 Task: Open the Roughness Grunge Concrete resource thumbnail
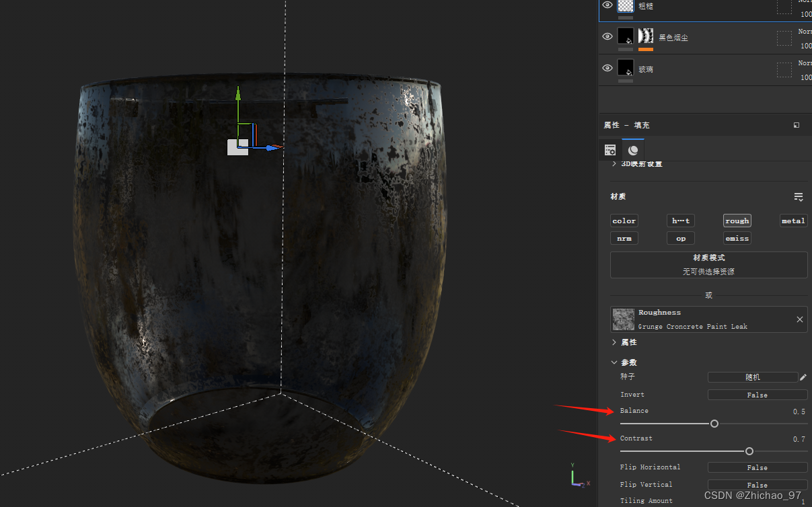[624, 319]
